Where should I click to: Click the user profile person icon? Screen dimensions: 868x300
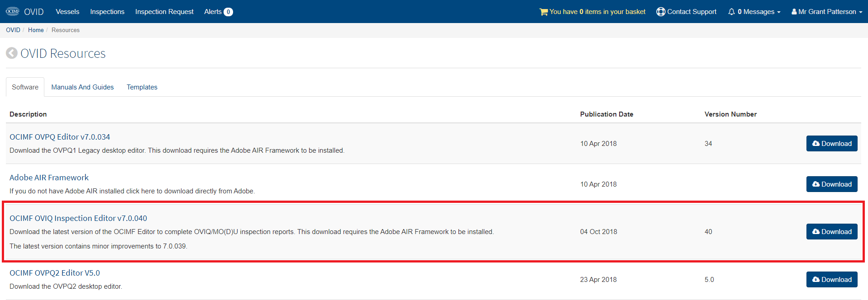[794, 12]
